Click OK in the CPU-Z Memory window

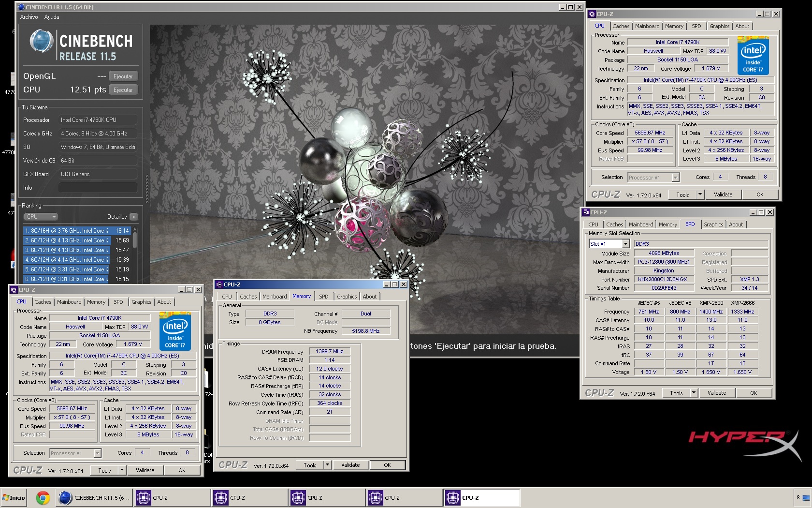click(x=387, y=465)
